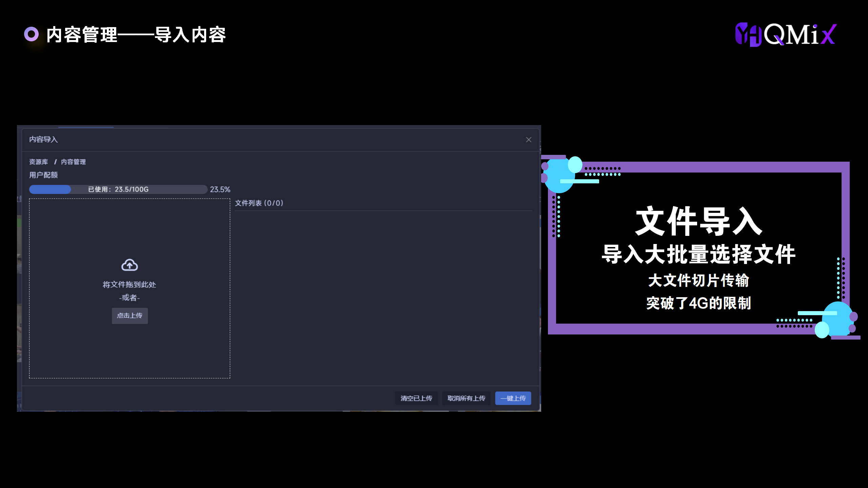
Task: Click the 内容导入 dialog title
Action: pos(43,139)
